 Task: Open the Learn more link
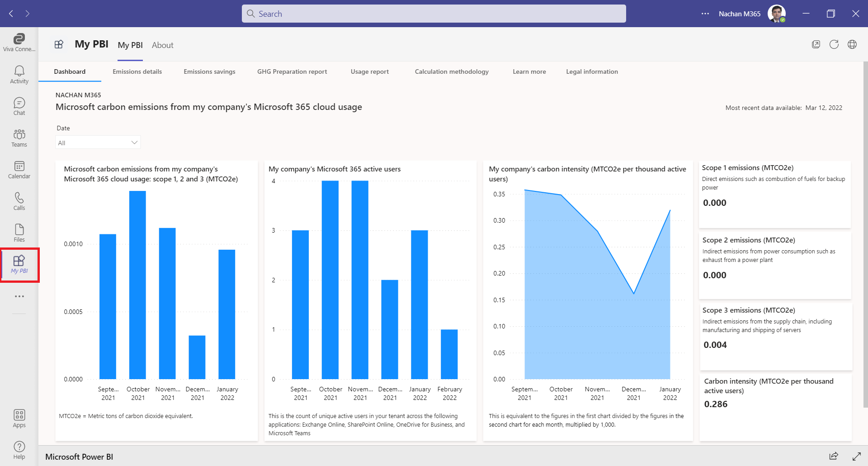pyautogui.click(x=529, y=71)
